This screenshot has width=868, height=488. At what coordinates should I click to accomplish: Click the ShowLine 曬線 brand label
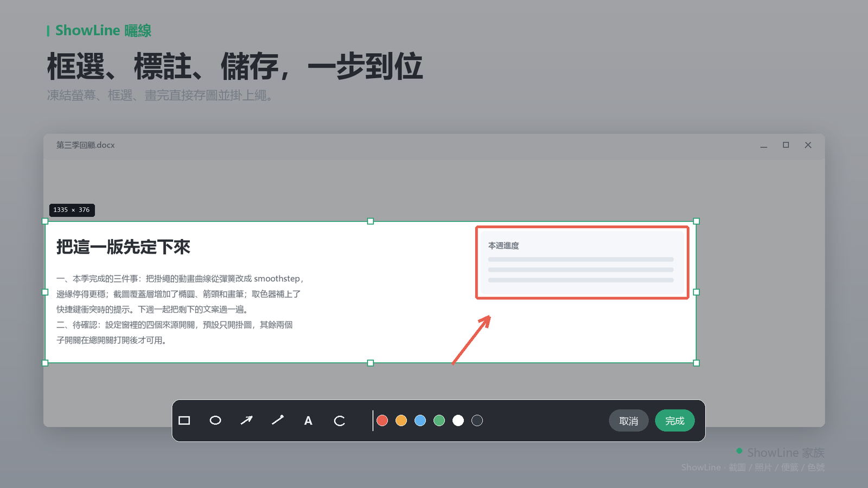(x=103, y=30)
